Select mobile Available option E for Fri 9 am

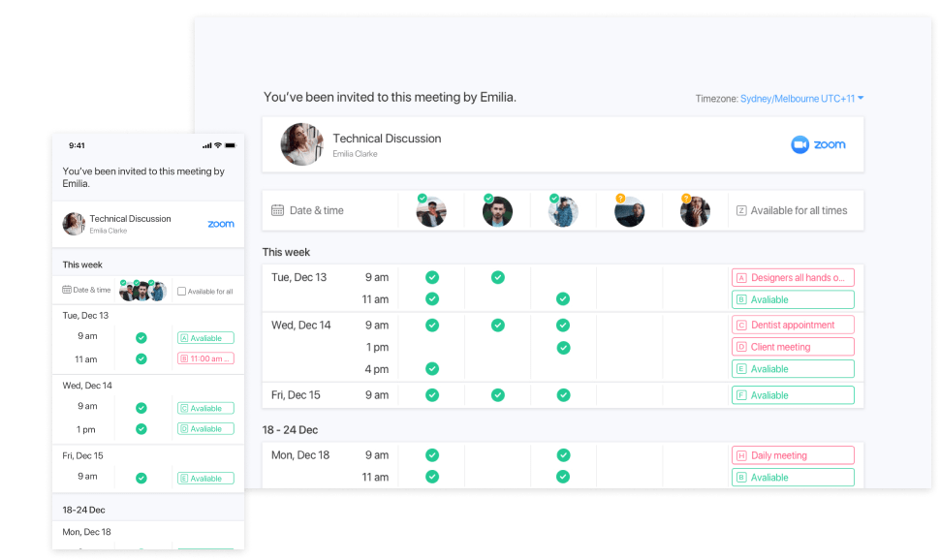(205, 479)
